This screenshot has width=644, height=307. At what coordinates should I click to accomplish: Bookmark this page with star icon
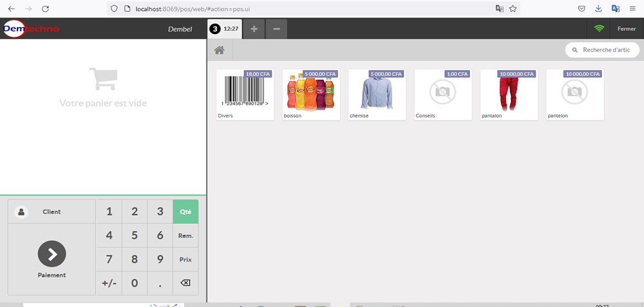[513, 9]
